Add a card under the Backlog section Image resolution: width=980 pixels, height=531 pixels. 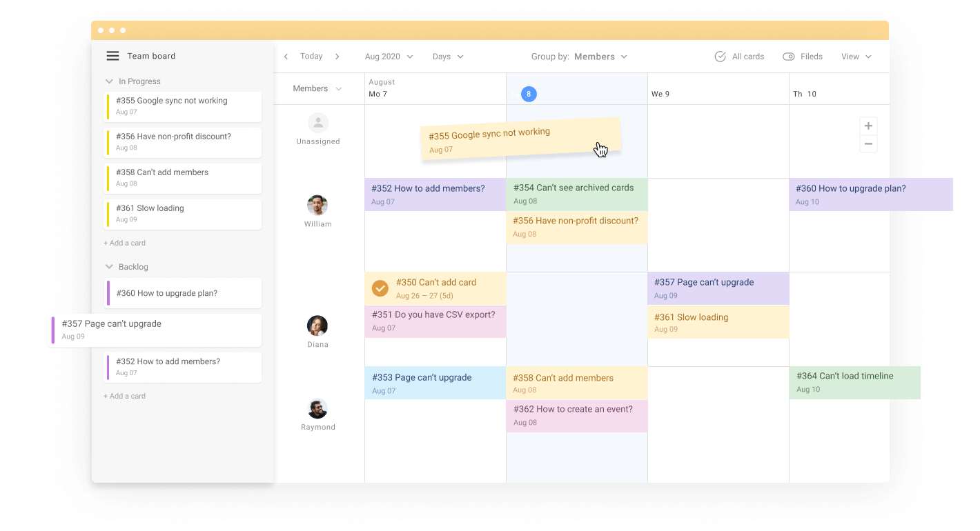(124, 396)
